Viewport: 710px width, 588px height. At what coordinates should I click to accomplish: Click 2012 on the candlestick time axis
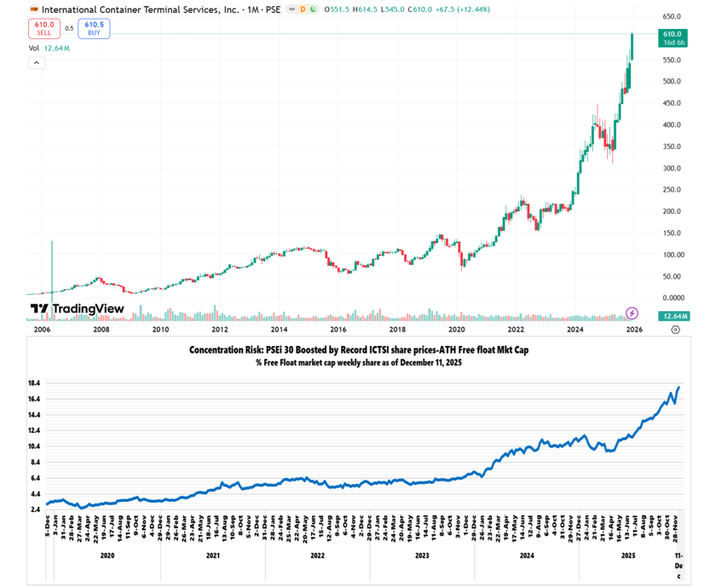(220, 330)
